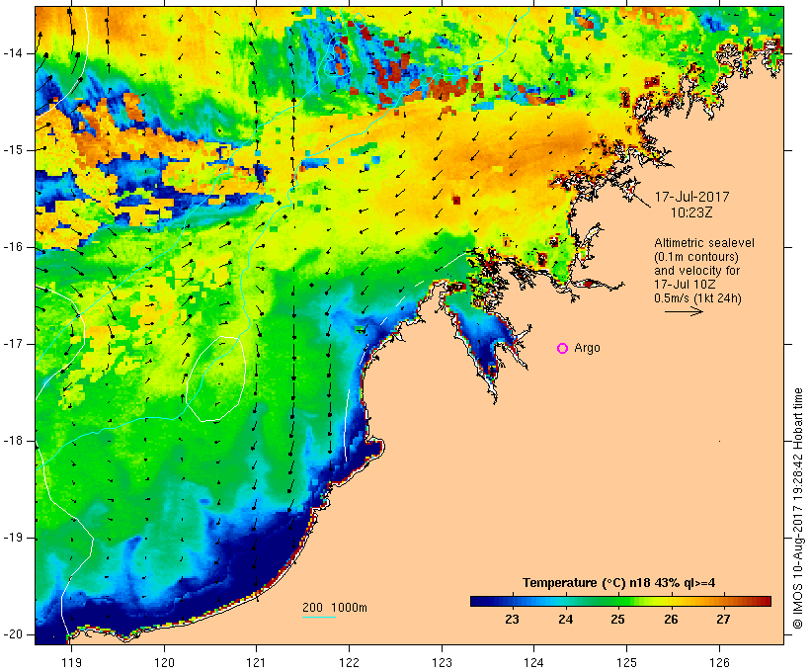
Task: Click the longitude label 119
Action: point(71,662)
